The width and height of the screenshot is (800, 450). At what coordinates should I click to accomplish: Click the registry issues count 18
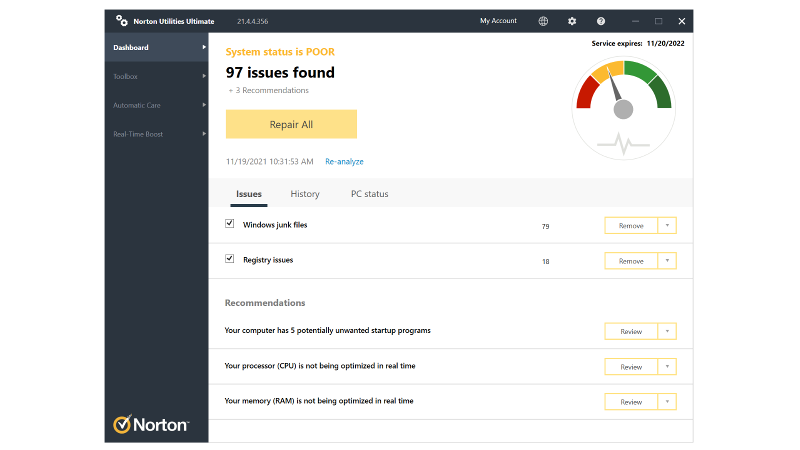545,261
